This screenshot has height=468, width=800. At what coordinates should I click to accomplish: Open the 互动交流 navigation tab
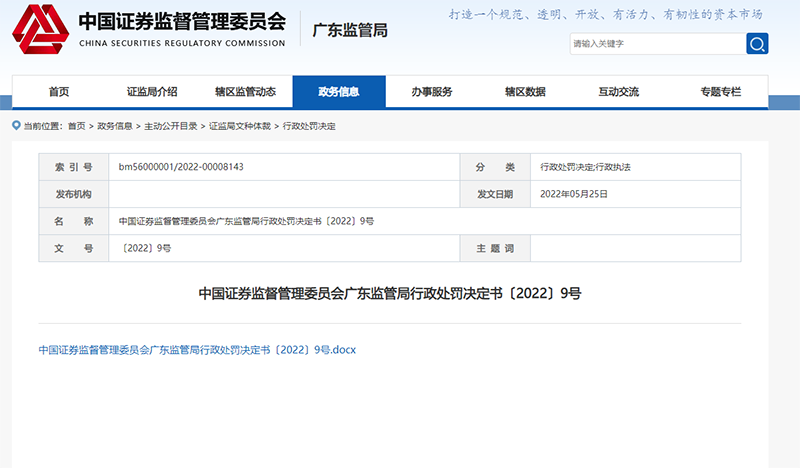619,92
